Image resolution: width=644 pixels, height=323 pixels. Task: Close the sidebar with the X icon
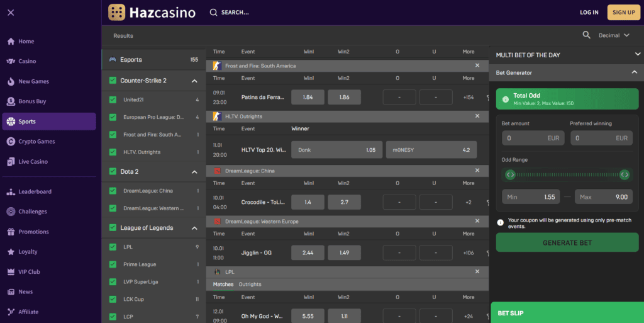tap(11, 13)
